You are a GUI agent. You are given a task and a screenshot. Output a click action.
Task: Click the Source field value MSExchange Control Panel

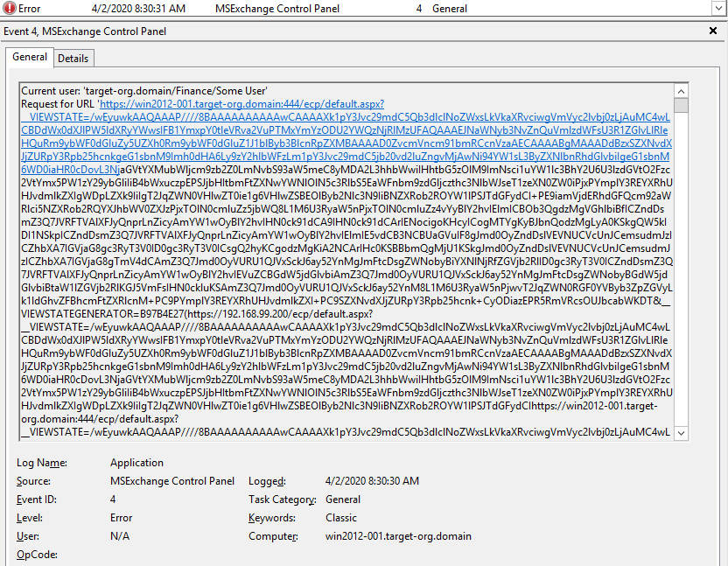[x=173, y=481]
